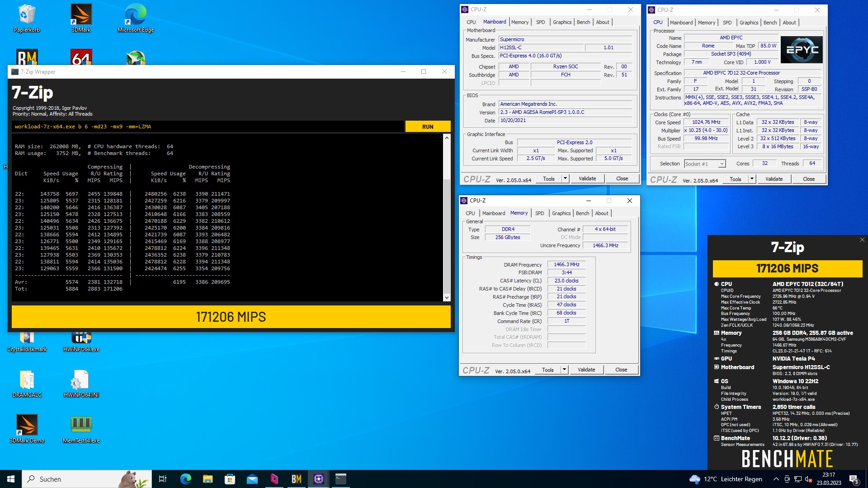The width and height of the screenshot is (868, 488).
Task: Open Graphics tab in Mainboard CPU-Z window
Action: (562, 22)
